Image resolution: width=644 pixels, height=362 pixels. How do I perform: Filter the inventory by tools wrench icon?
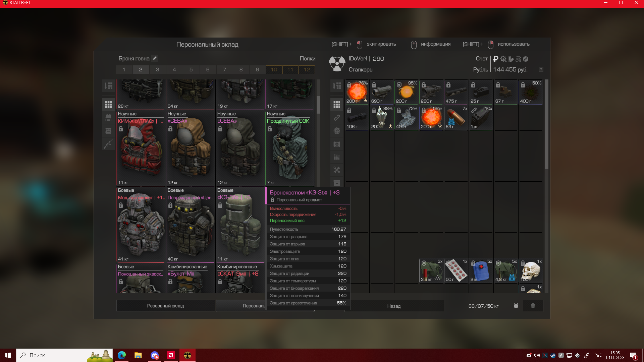pos(337,170)
